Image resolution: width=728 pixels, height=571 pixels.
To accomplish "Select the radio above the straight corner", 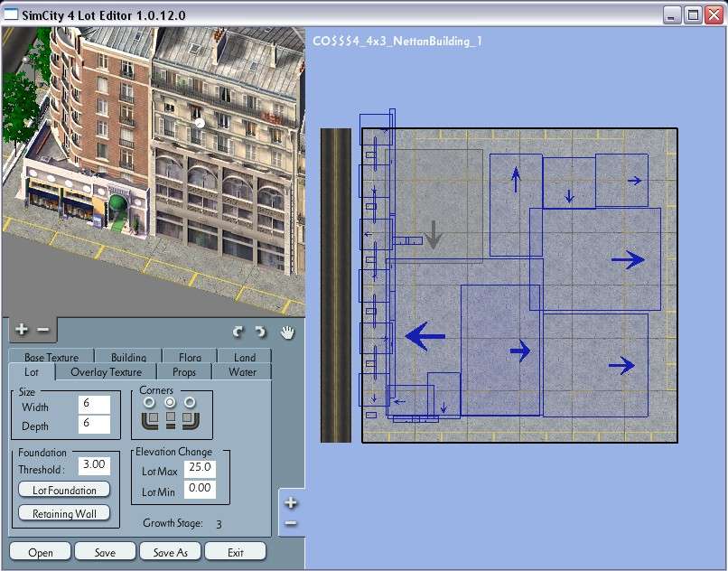I will (x=171, y=402).
